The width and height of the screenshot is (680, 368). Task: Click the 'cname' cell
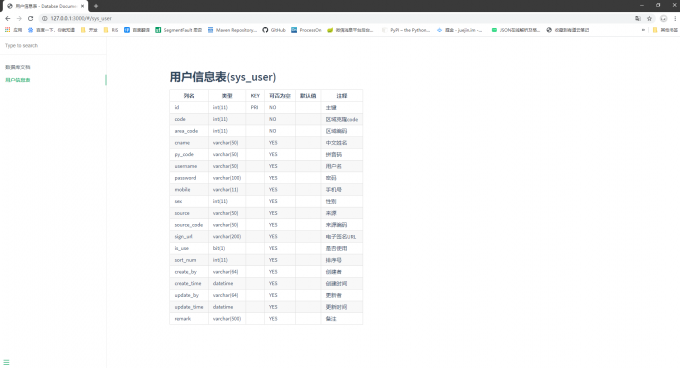click(189, 143)
